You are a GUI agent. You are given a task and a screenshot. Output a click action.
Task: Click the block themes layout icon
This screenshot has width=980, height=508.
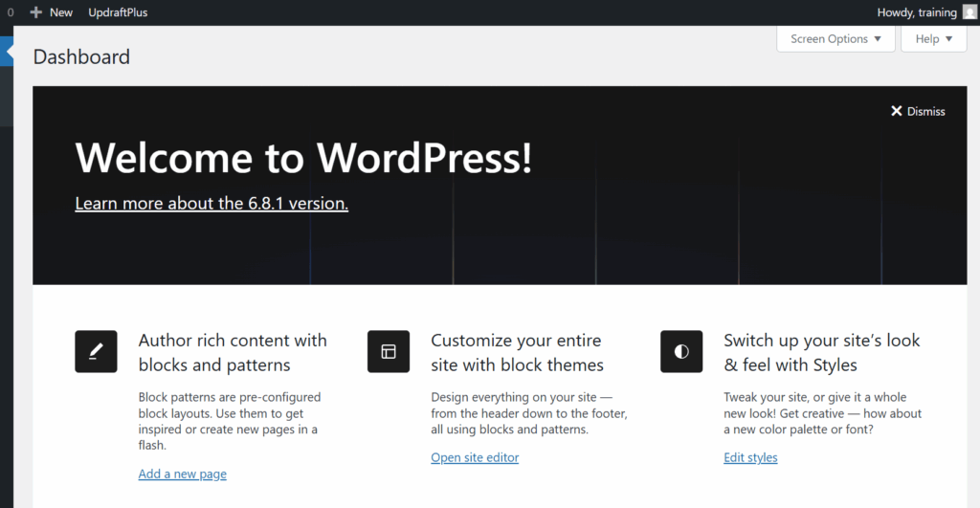[x=389, y=352]
